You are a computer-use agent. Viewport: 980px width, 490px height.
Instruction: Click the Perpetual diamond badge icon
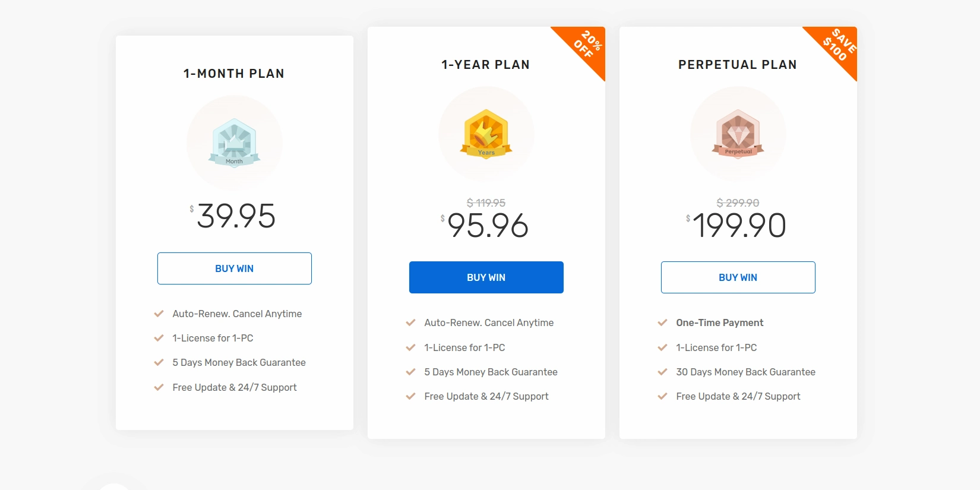coord(738,134)
